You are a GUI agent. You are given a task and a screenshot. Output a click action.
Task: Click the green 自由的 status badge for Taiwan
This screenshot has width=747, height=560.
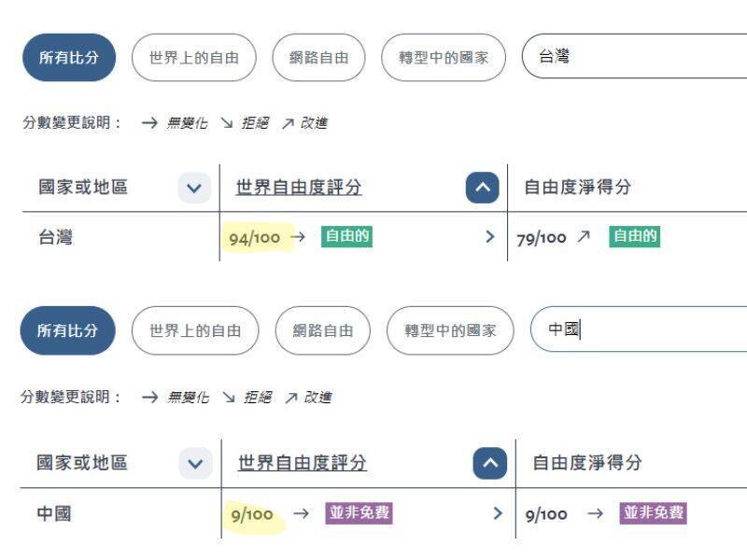(346, 237)
